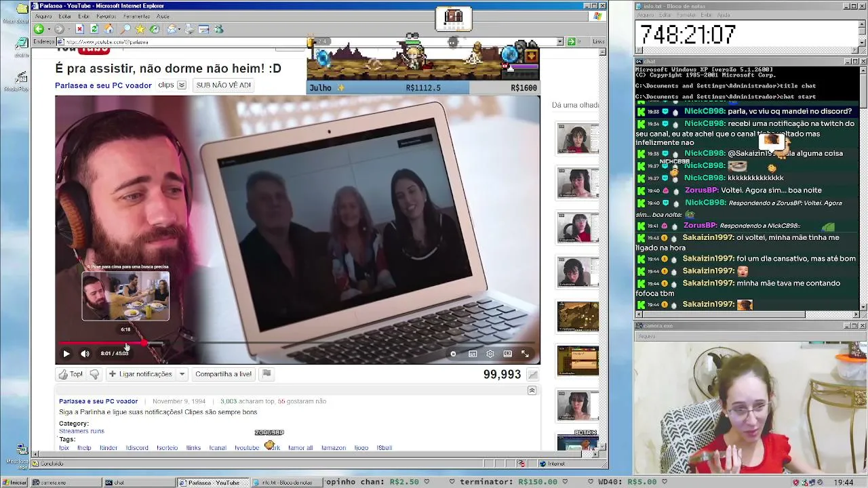Switch to camera.exe in the taskbar
The height and width of the screenshot is (488, 868).
tap(66, 483)
